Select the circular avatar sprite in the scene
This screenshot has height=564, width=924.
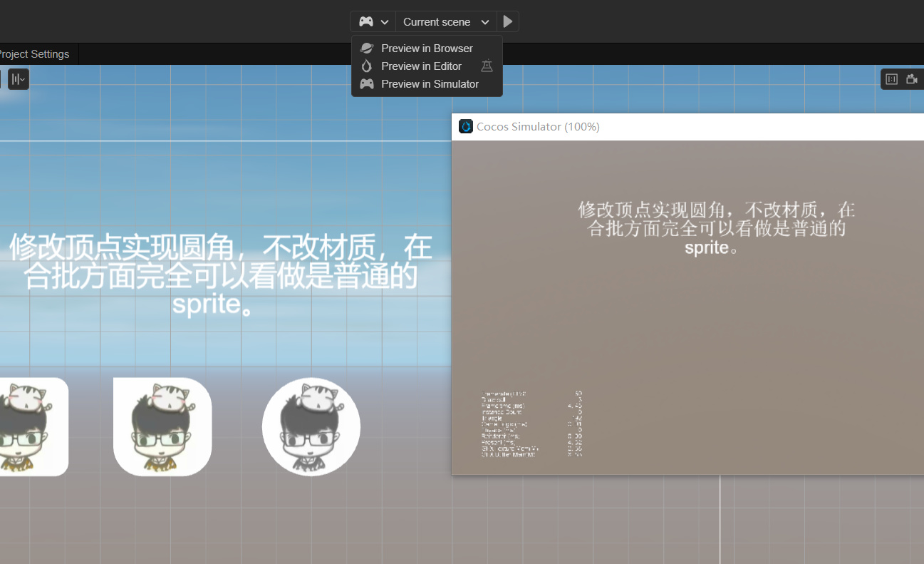pyautogui.click(x=311, y=426)
